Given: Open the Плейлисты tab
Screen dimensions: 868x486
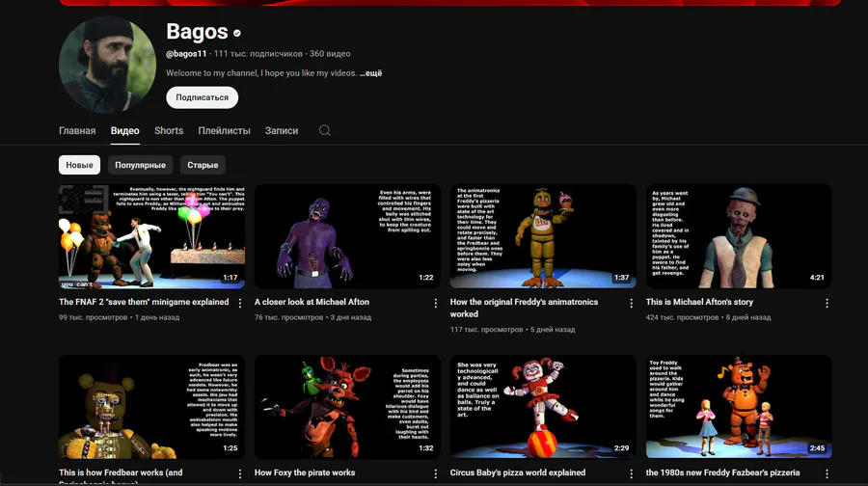Looking at the screenshot, I should (x=224, y=130).
